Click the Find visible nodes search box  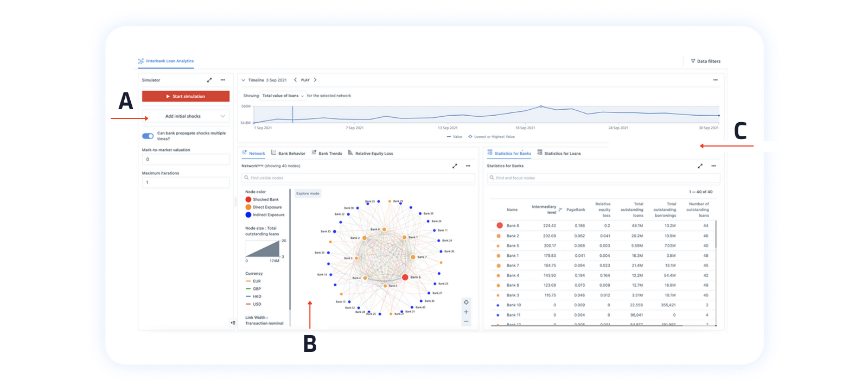[x=358, y=178]
